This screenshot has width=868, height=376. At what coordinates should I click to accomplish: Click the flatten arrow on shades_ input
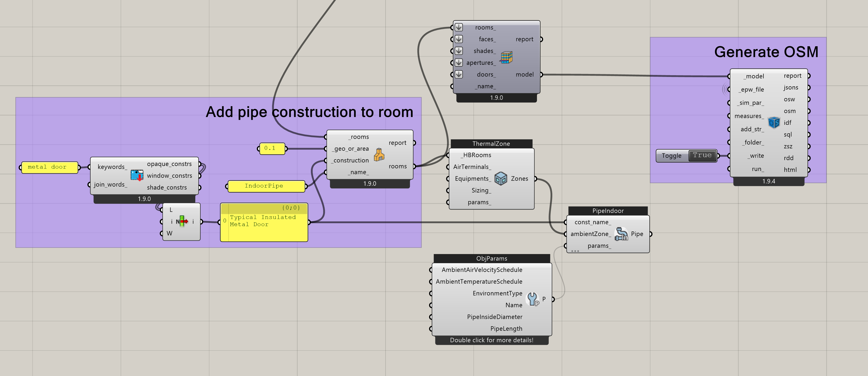point(459,50)
